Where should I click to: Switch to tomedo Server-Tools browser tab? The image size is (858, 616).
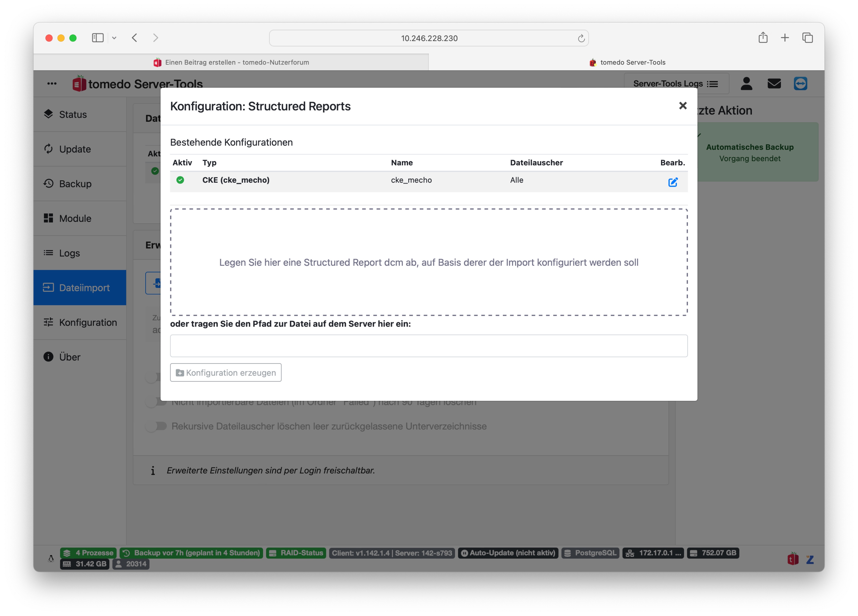click(627, 62)
